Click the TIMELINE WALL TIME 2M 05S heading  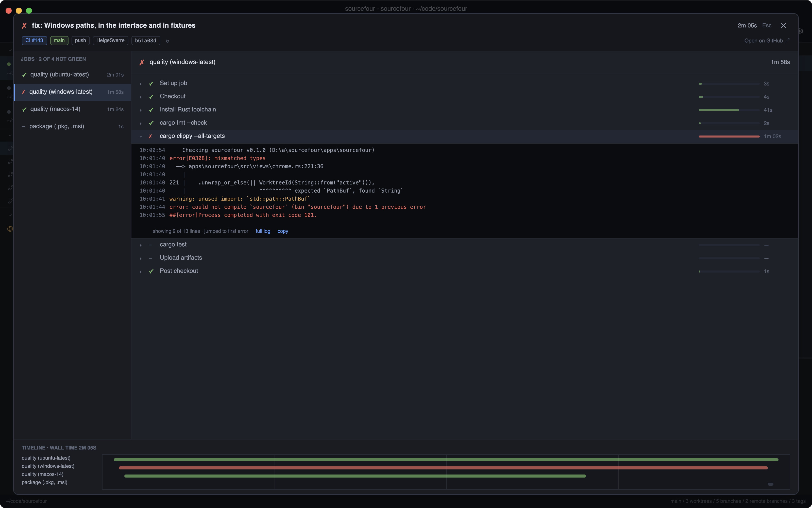point(59,448)
